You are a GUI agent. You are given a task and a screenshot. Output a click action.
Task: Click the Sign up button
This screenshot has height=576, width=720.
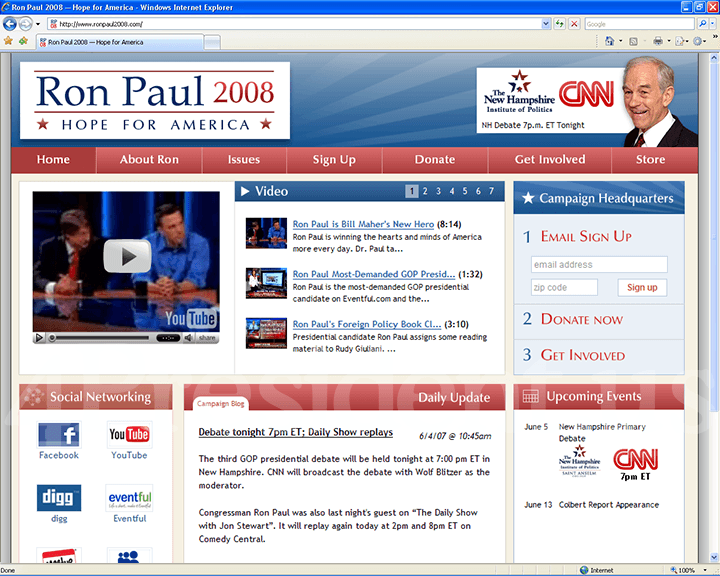(x=642, y=288)
